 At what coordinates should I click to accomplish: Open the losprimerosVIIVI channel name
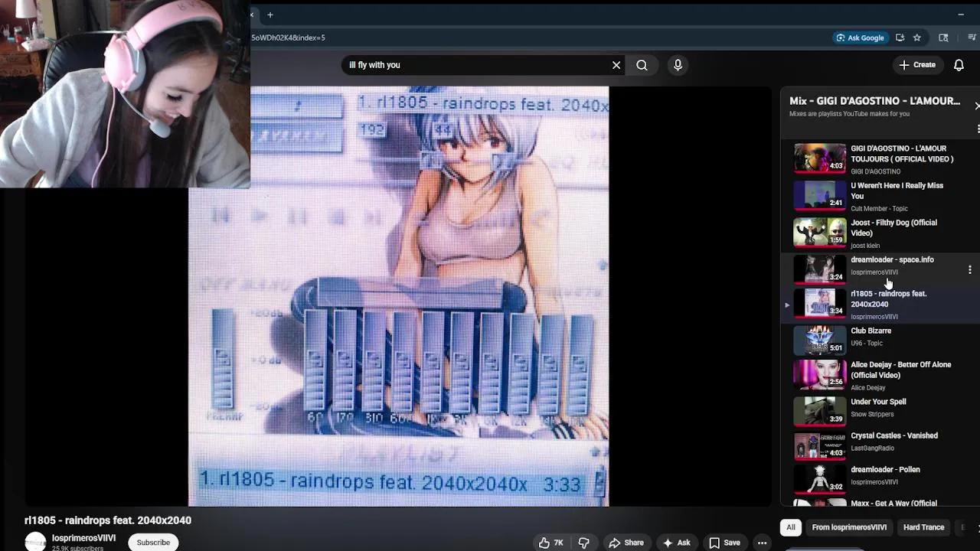[83, 538]
